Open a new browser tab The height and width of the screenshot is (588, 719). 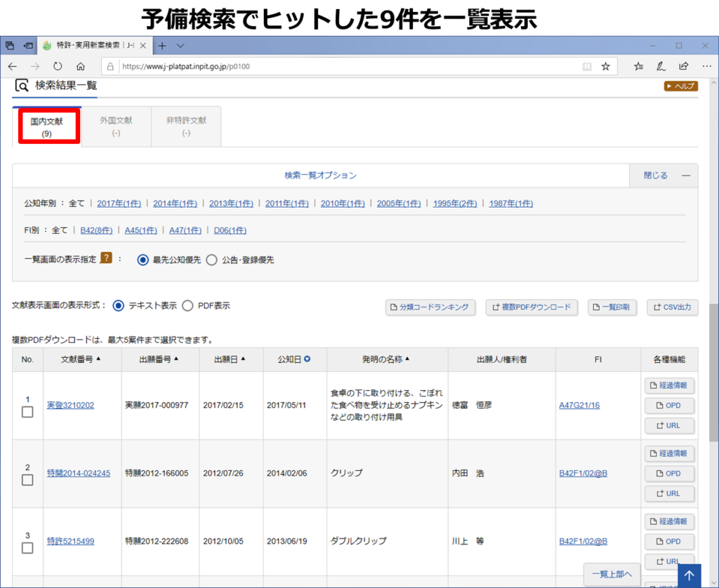pyautogui.click(x=162, y=46)
